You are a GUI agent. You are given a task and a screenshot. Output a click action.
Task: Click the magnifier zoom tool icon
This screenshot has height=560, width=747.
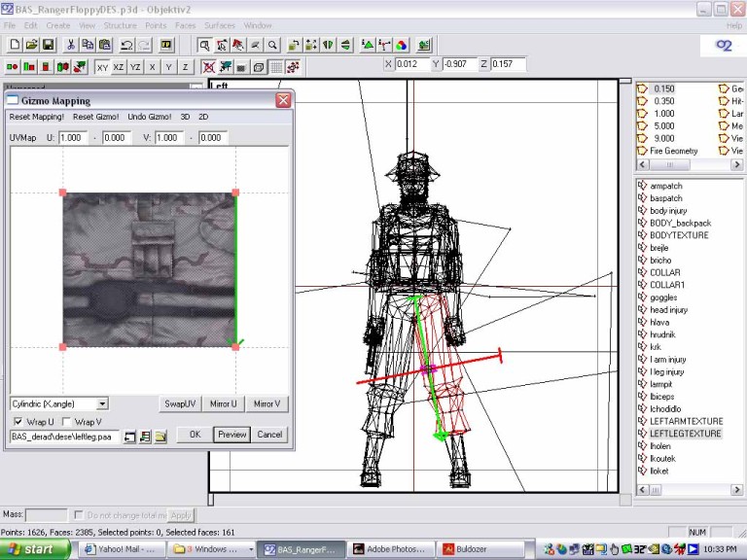tap(272, 45)
